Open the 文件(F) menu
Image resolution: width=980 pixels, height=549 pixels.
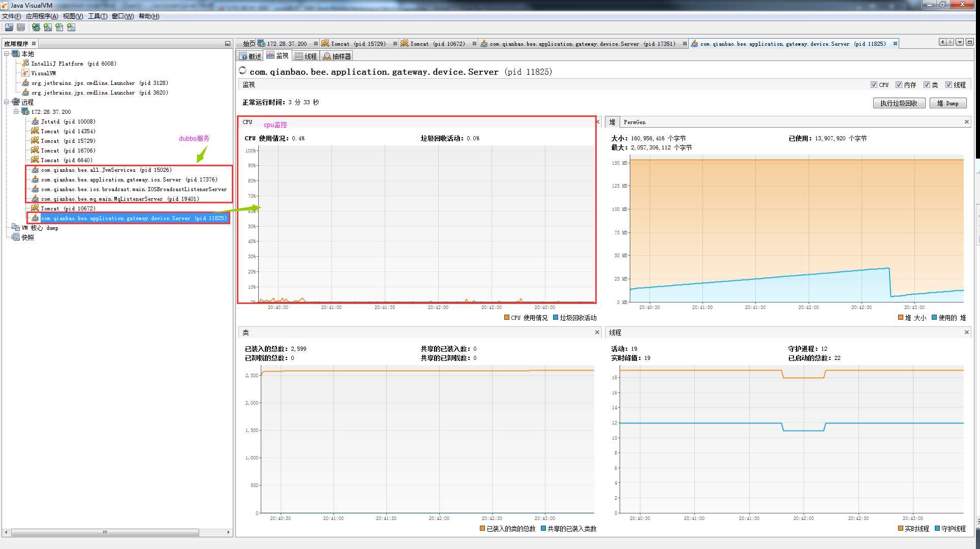[11, 16]
